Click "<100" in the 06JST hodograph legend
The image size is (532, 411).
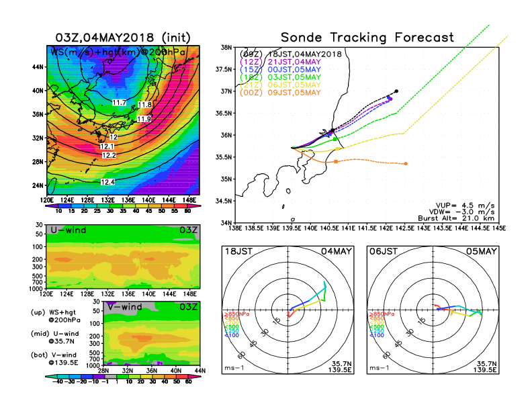click(377, 335)
